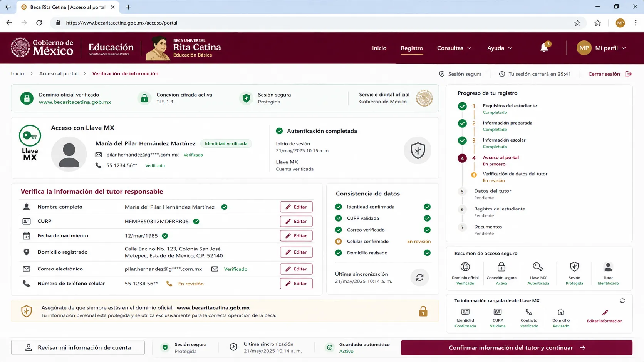Click the shield icon in Autenticación completada

(418, 150)
